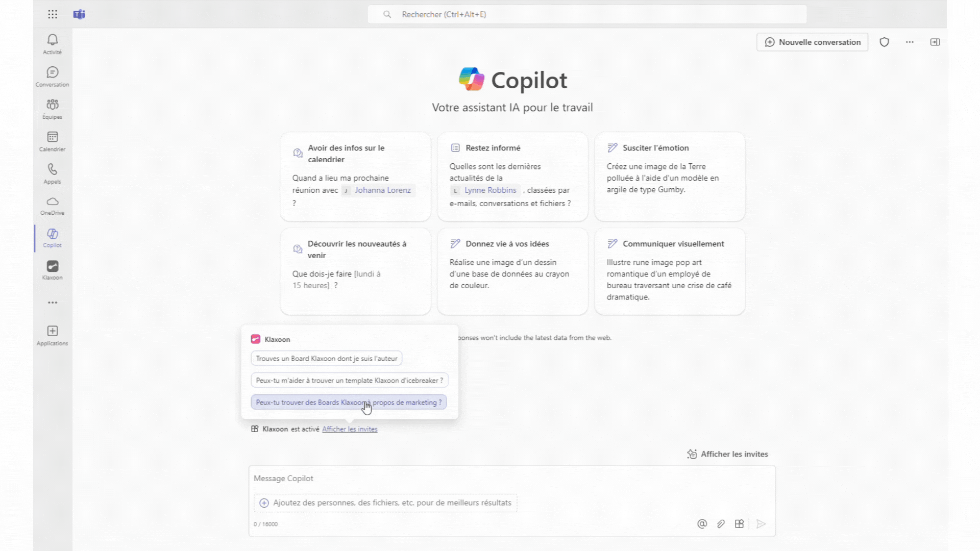Toggle the side panel icon at top right
The width and height of the screenshot is (980, 551).
pyautogui.click(x=935, y=42)
